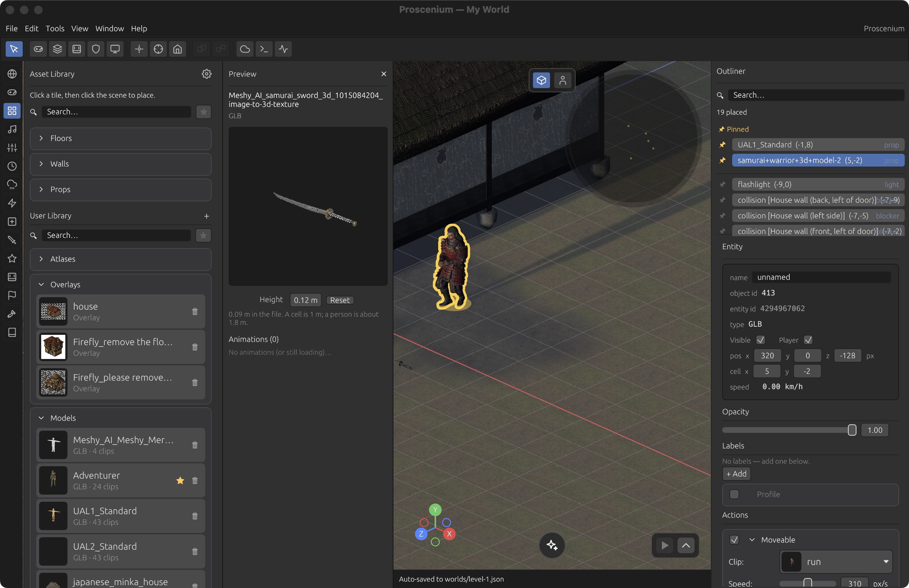
Task: Click the cloud icon in toolbar
Action: coord(245,49)
